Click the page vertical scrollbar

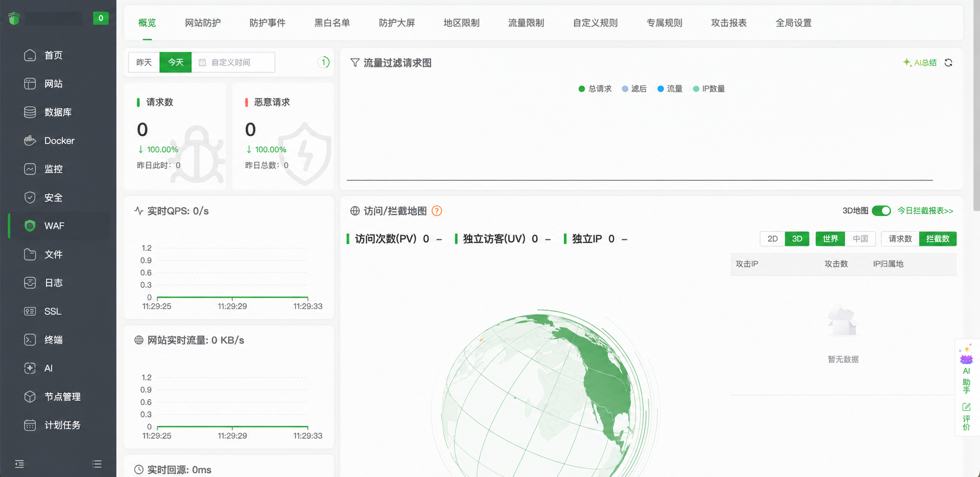(976, 106)
